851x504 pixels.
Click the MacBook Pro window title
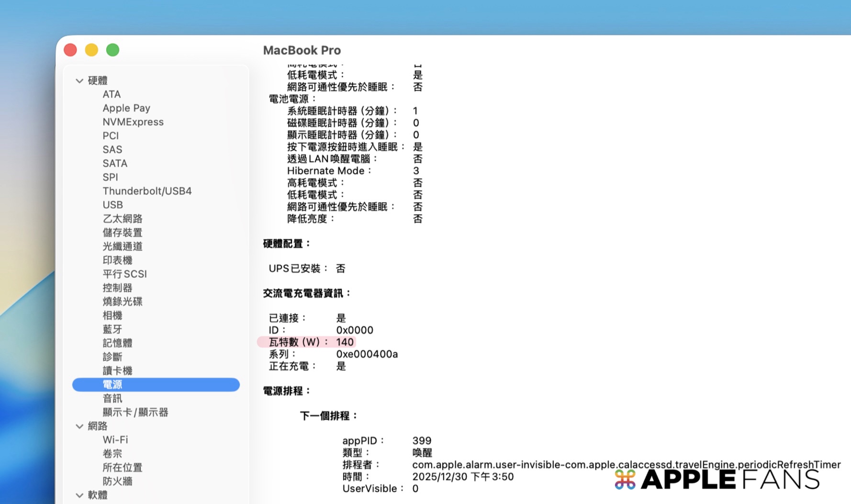coord(302,50)
